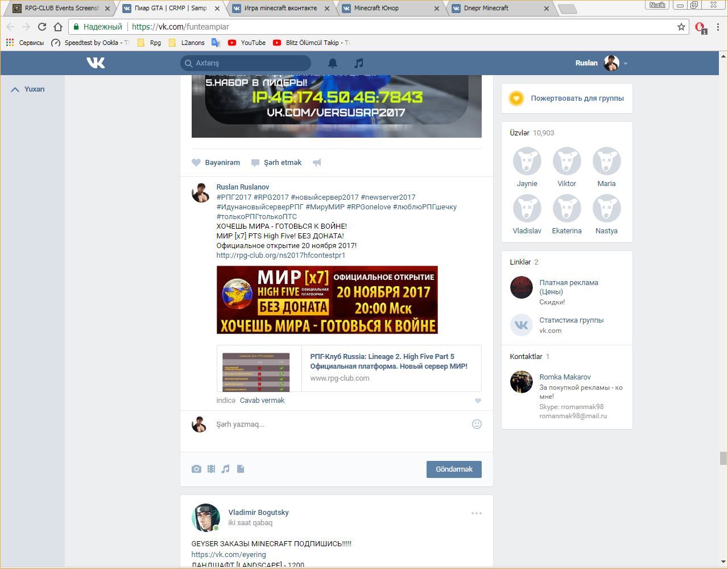Viewport: 728px width, 569px height.
Task: Open member Nastya avatar
Action: point(606,208)
